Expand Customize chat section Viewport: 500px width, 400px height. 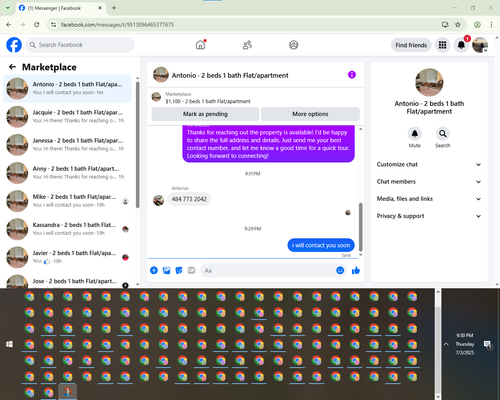(429, 164)
